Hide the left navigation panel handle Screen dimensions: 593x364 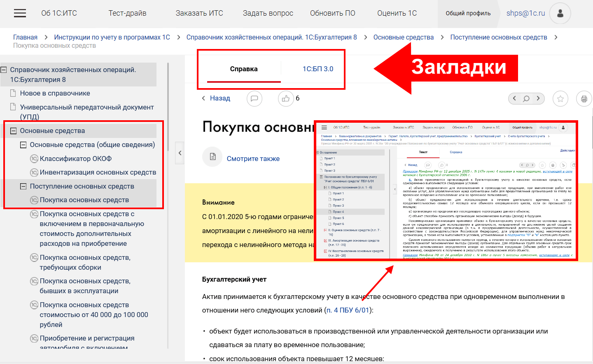click(x=180, y=153)
